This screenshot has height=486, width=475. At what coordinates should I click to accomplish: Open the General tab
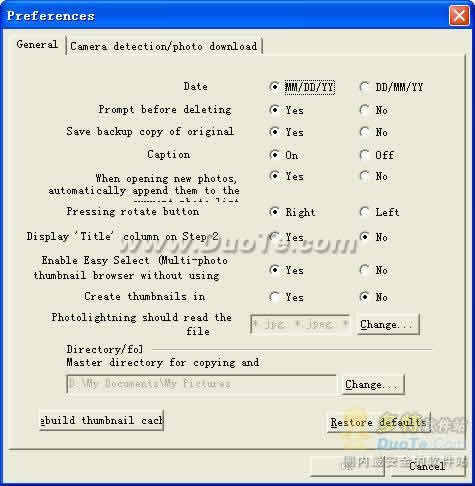pos(37,45)
